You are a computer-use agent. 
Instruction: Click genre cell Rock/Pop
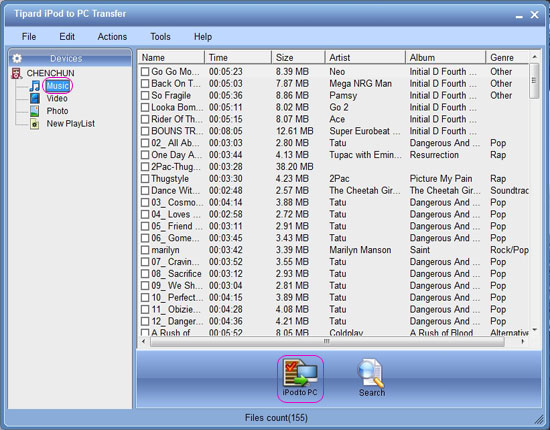click(x=509, y=250)
